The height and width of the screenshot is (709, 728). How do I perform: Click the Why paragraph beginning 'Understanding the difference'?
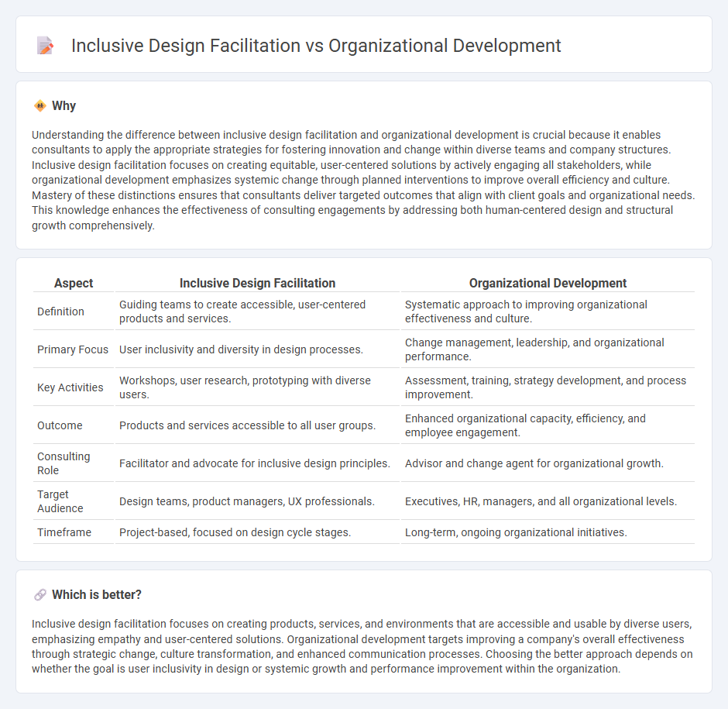363,181
